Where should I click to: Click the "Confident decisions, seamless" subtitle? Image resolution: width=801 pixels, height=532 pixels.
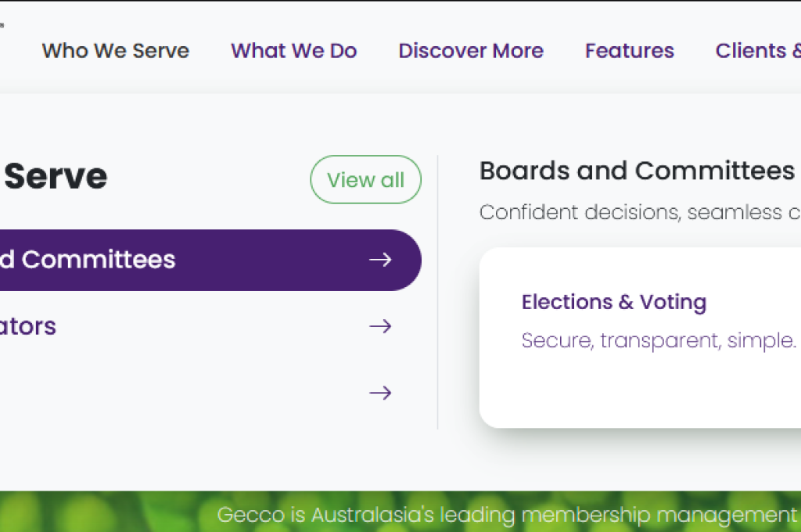(x=638, y=212)
